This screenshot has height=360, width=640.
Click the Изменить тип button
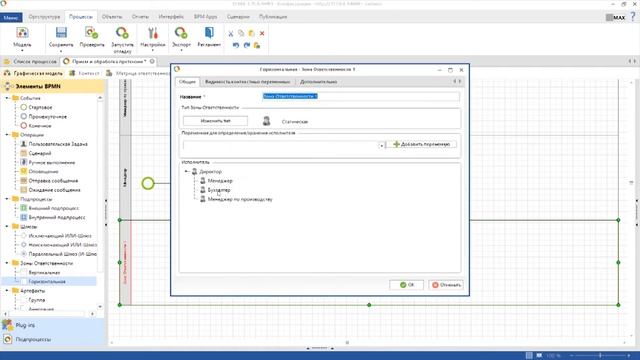pyautogui.click(x=216, y=121)
